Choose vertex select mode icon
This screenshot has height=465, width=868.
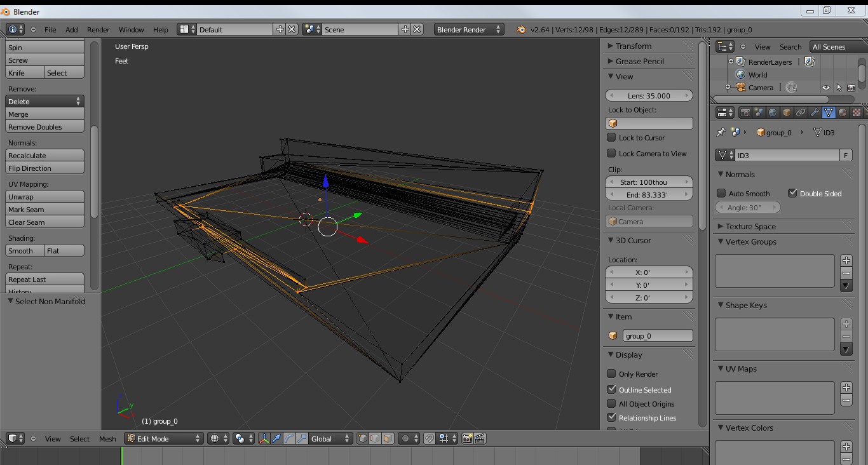click(363, 438)
